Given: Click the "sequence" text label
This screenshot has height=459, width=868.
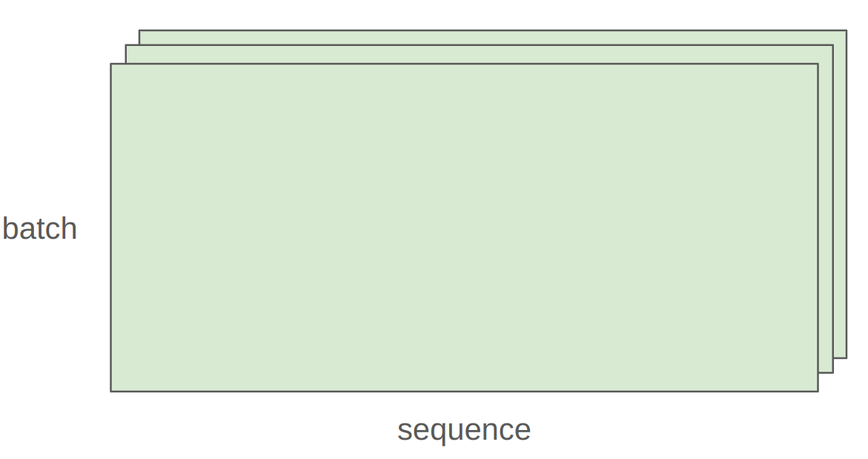Looking at the screenshot, I should (x=464, y=430).
